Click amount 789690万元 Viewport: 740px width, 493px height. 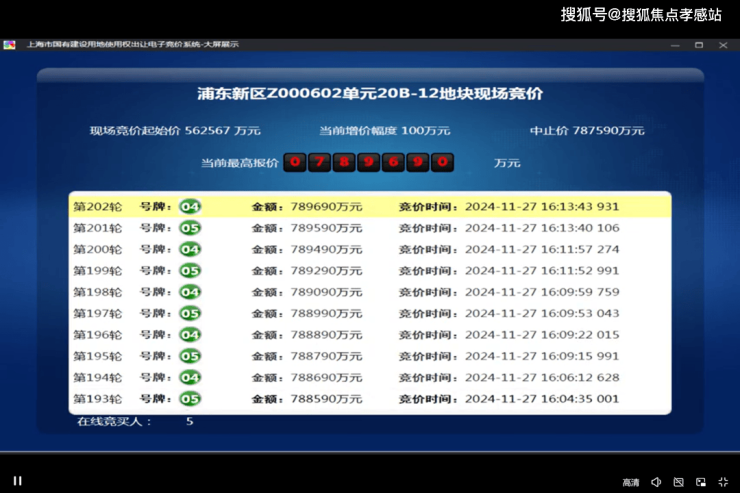[326, 207]
